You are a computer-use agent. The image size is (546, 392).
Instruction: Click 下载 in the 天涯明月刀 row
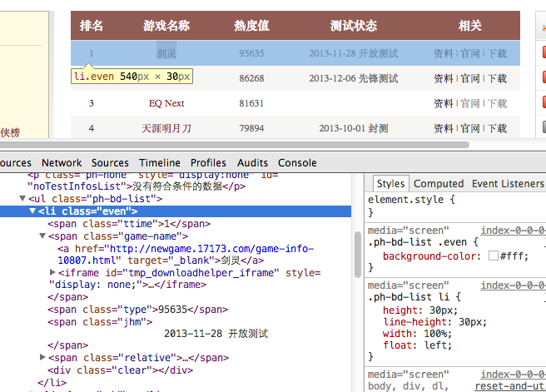497,128
